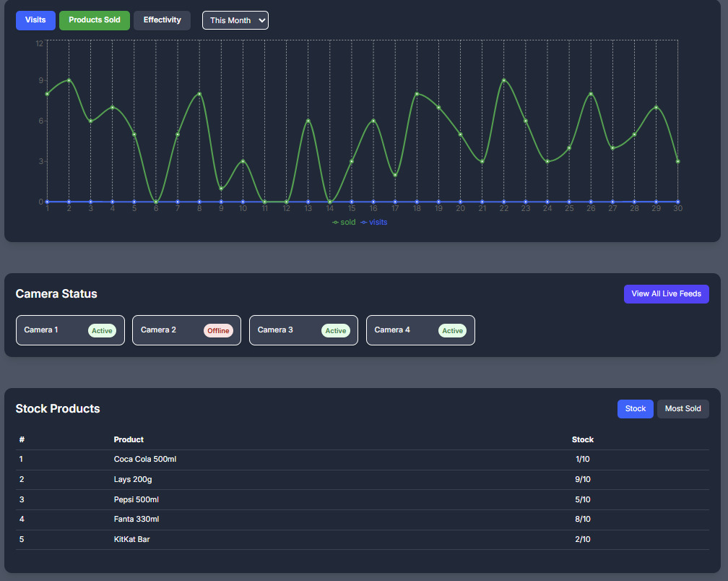Viewport: 728px width, 581px height.
Task: Click the visits legend marker
Action: (x=364, y=223)
